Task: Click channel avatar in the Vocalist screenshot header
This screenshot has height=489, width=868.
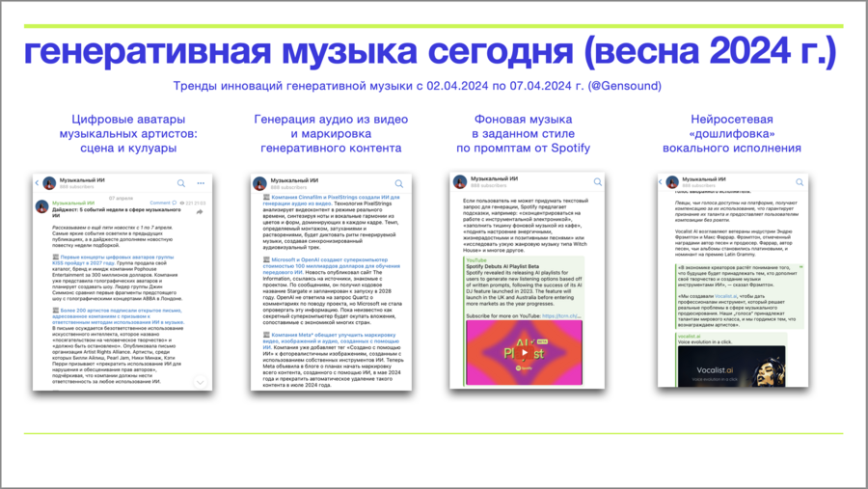Action: pyautogui.click(x=672, y=181)
